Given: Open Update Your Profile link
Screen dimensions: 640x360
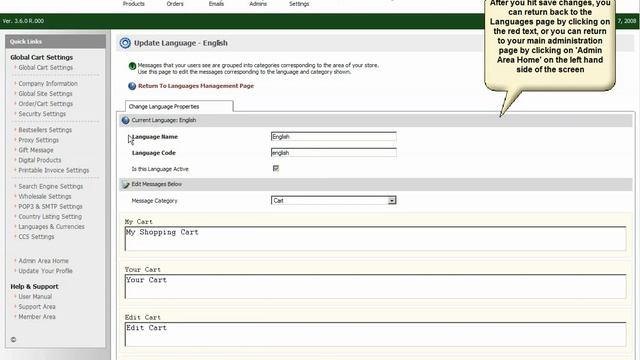Looking at the screenshot, I should point(45,271).
